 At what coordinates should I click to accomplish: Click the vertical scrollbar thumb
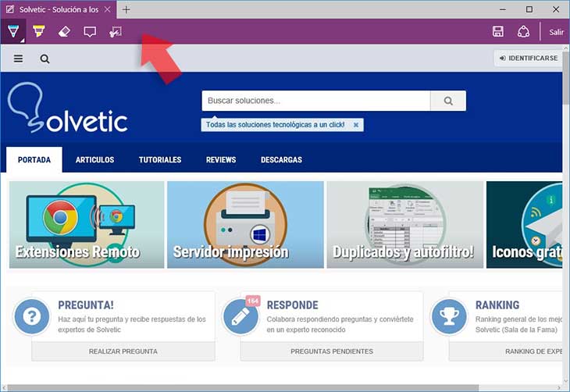[566, 78]
